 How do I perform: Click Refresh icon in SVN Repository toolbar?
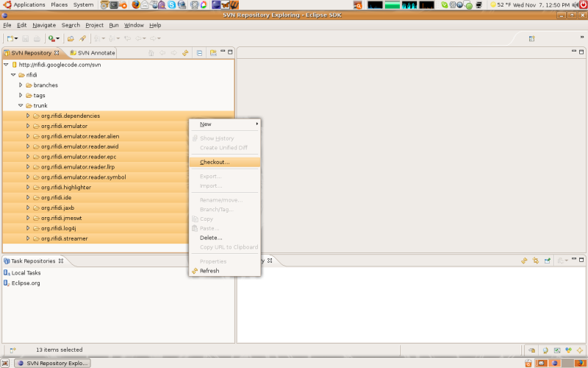(185, 53)
